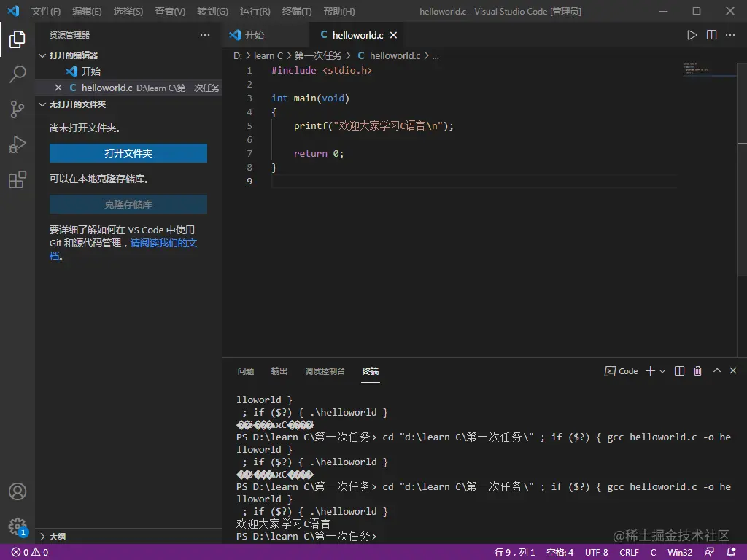The width and height of the screenshot is (747, 560).
Task: Close the terminal panel
Action: click(x=733, y=370)
